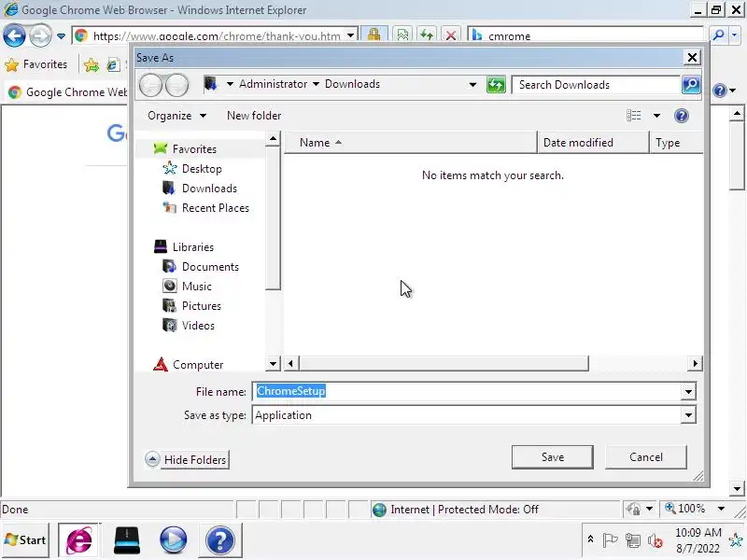Open the Start menu
747x560 pixels.
[x=25, y=540]
